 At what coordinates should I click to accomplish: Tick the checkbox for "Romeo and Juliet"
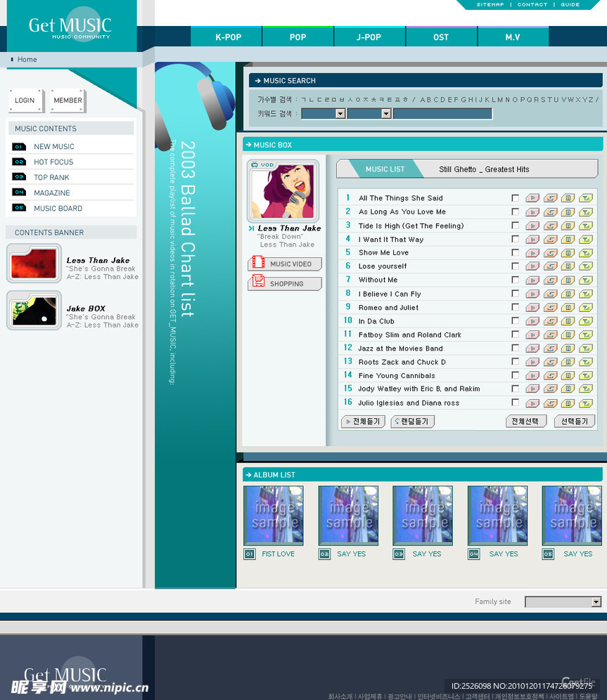tap(515, 307)
